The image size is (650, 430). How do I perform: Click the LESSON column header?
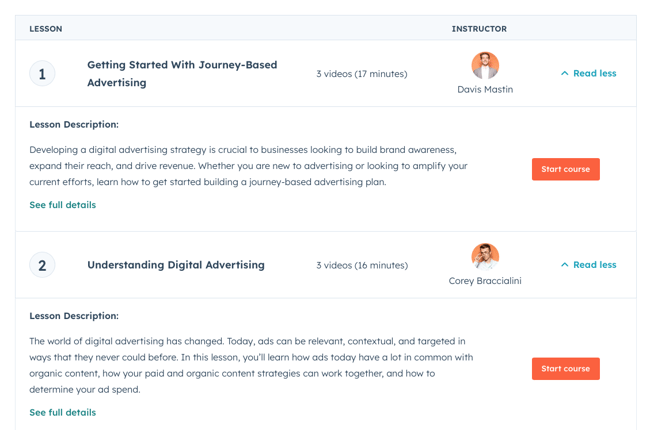click(x=46, y=29)
